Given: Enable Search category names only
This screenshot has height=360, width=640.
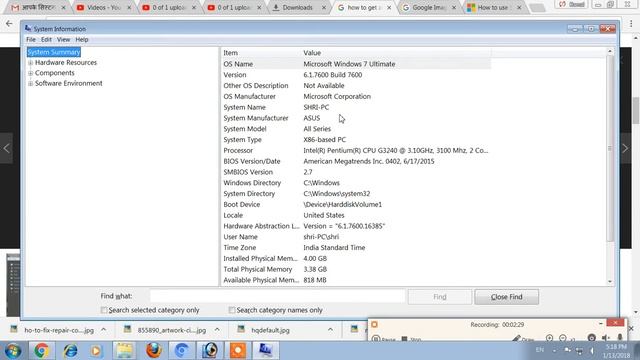Looking at the screenshot, I should tap(232, 310).
